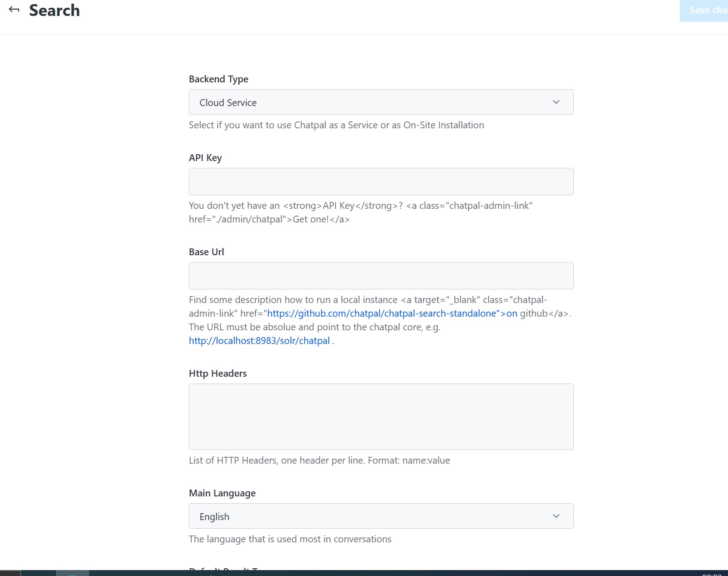Screen dimensions: 728x576
Task: Open the localhost solr chatpal link
Action: 259,340
